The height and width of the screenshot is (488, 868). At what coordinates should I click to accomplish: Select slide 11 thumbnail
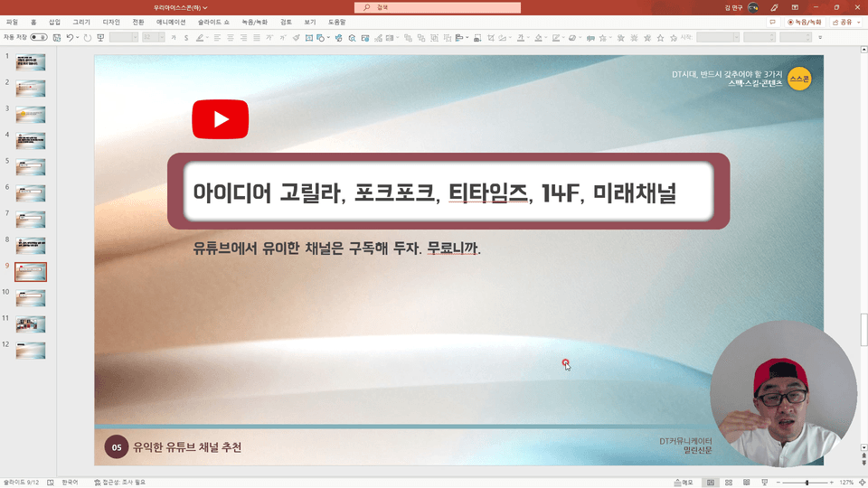click(x=31, y=324)
